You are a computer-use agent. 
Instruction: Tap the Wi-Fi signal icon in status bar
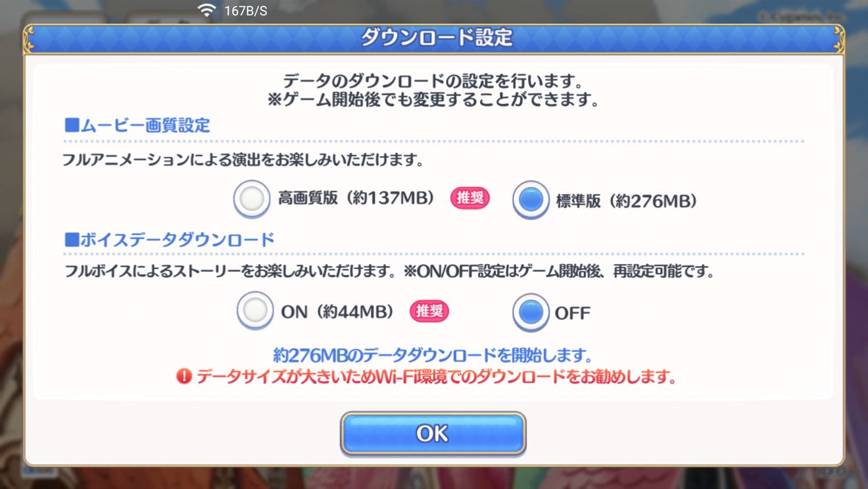(x=206, y=11)
